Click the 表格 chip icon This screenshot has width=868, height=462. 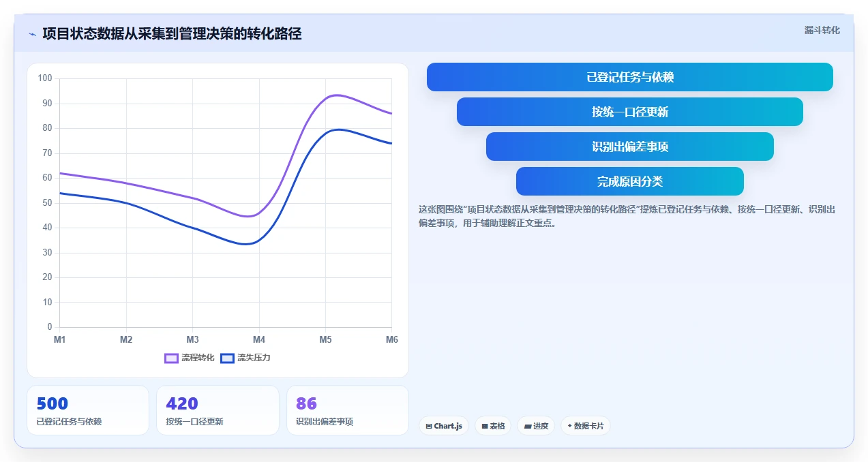click(x=485, y=426)
